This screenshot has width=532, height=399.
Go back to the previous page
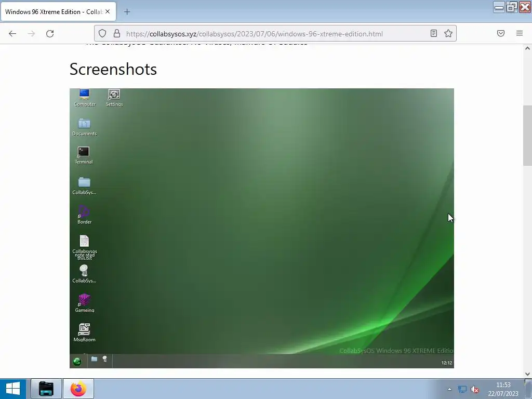12,33
